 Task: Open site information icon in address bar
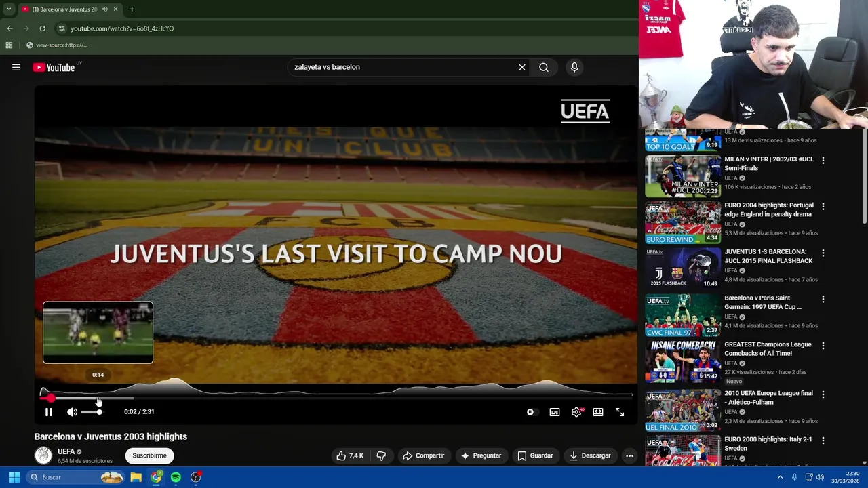pos(62,28)
